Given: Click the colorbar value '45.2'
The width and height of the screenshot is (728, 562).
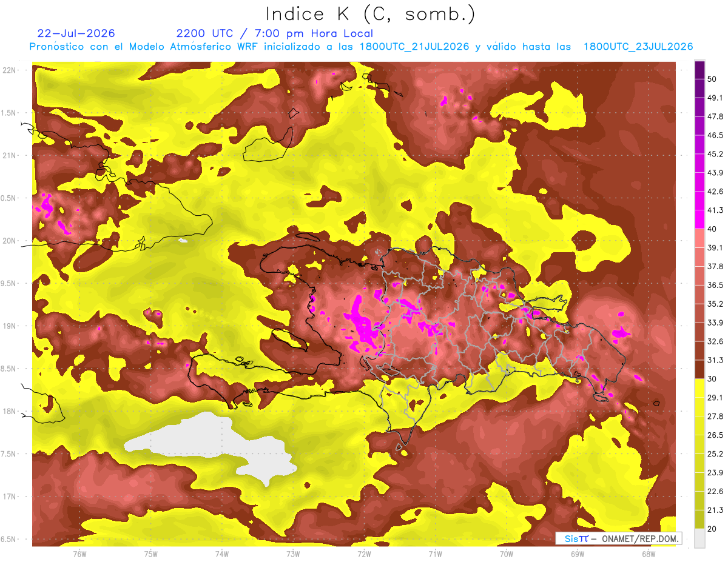Looking at the screenshot, I should (x=715, y=154).
